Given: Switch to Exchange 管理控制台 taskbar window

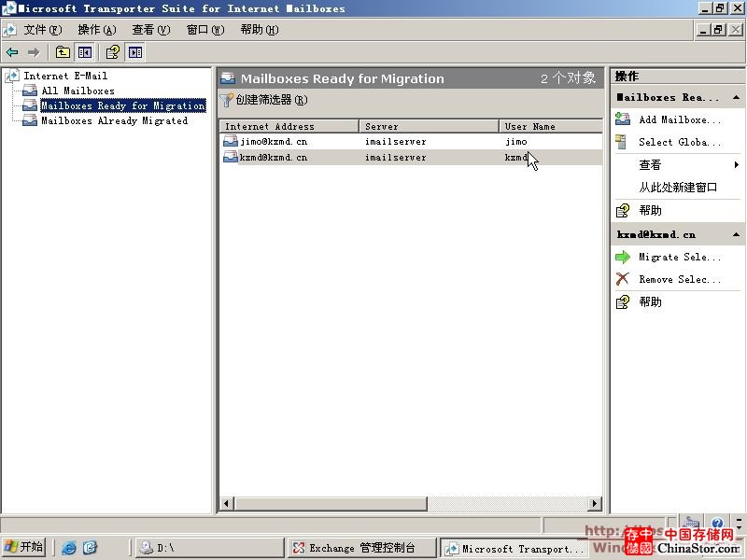Looking at the screenshot, I should click(361, 548).
